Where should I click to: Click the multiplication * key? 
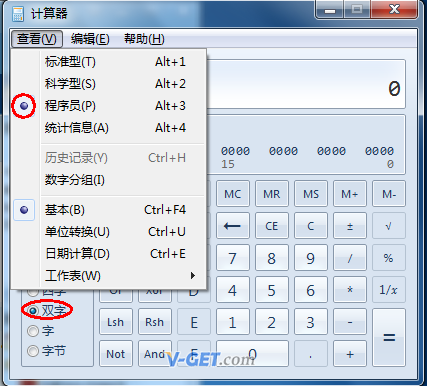click(x=350, y=290)
